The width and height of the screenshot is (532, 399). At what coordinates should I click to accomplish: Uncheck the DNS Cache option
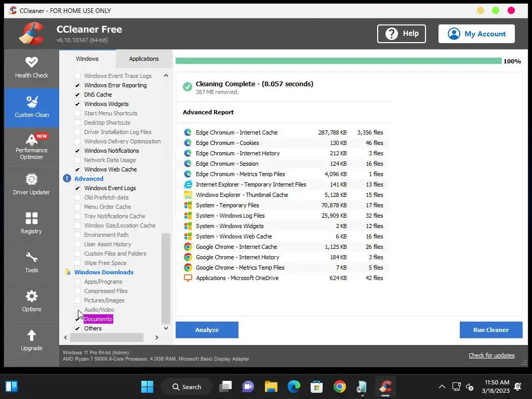pyautogui.click(x=77, y=95)
